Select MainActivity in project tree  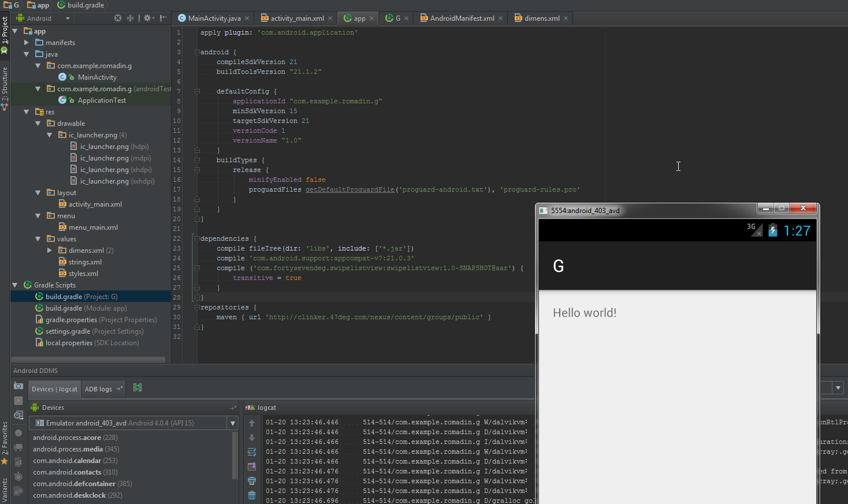point(97,77)
